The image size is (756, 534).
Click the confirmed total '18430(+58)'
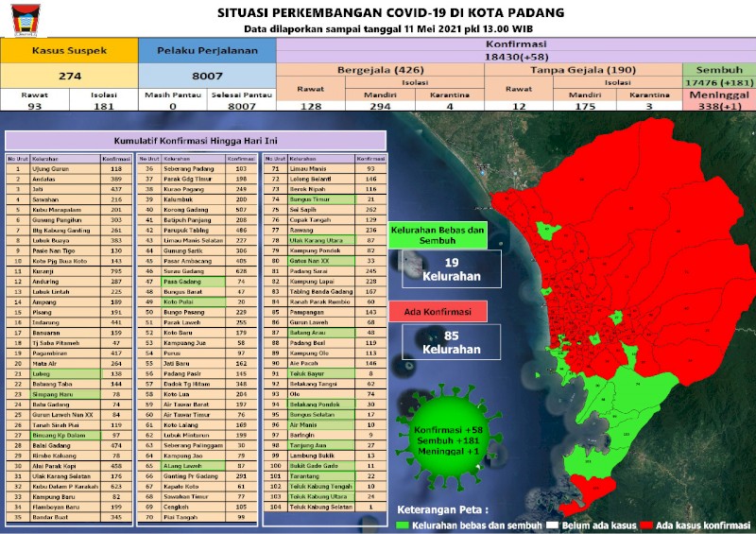click(516, 57)
